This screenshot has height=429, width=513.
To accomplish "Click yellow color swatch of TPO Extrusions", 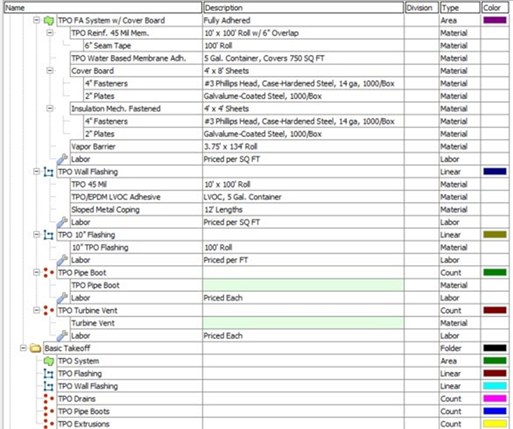I will (495, 424).
